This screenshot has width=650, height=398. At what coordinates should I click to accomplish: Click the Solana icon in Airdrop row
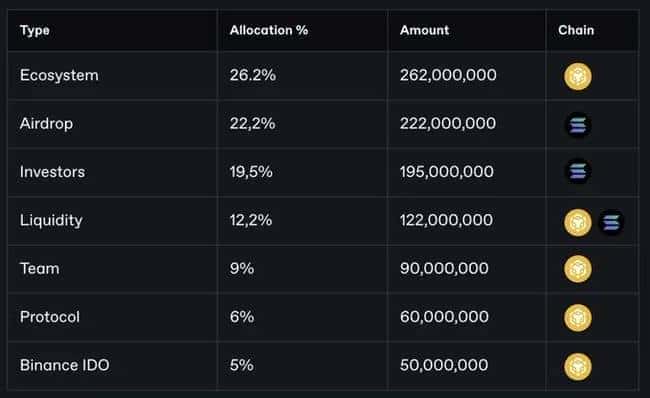578,125
